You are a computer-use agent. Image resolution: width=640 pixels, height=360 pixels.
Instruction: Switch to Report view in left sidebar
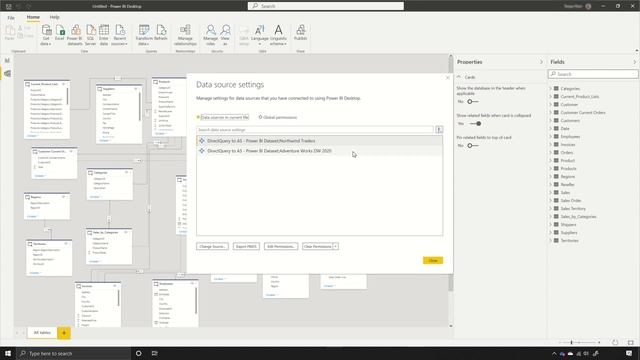pyautogui.click(x=7, y=60)
